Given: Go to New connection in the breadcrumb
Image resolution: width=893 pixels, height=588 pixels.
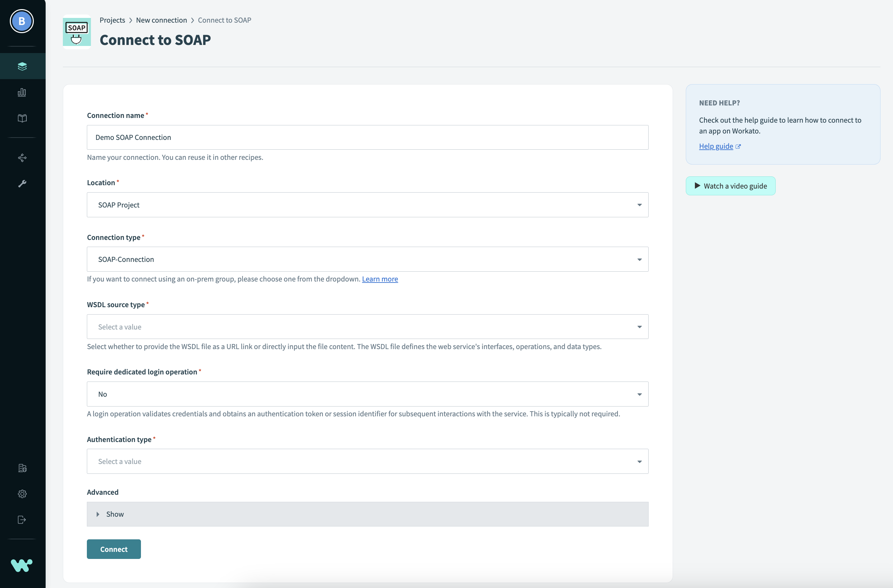Looking at the screenshot, I should click(x=161, y=20).
